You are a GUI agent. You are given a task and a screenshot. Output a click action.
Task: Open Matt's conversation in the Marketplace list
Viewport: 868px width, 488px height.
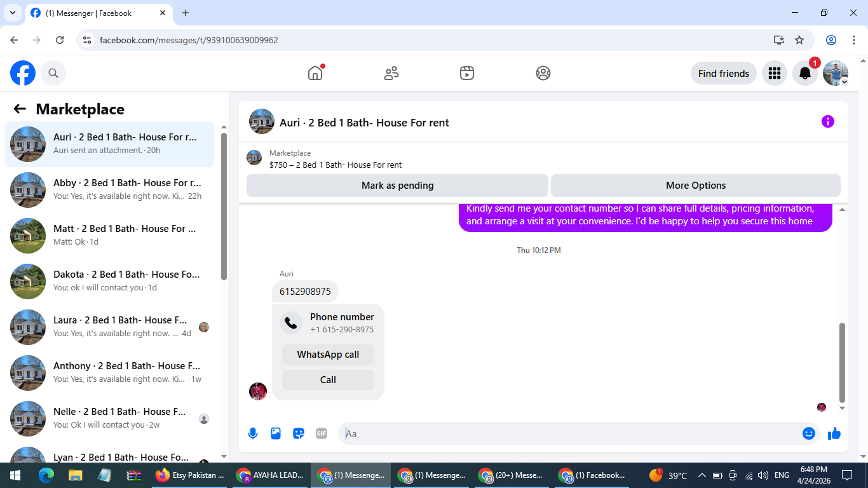[x=109, y=236]
